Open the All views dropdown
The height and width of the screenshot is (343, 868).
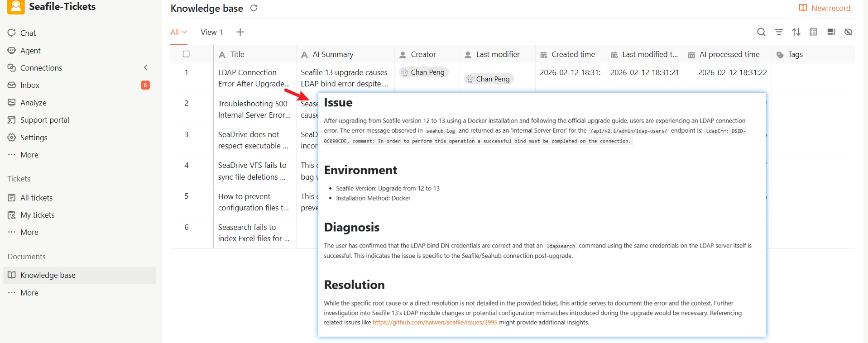click(179, 32)
